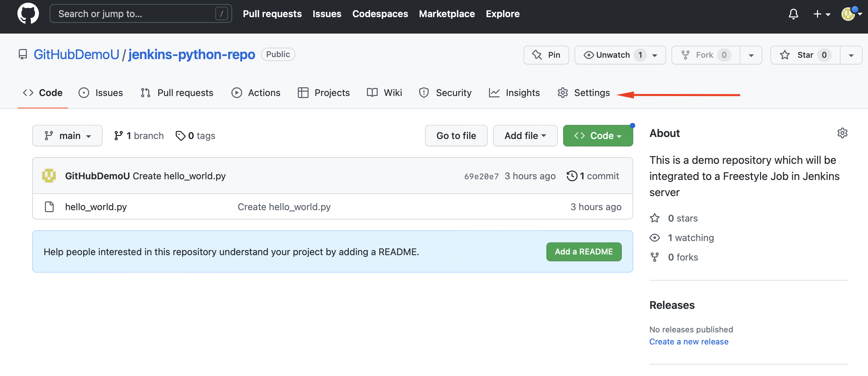Viewport: 868px width, 376px height.
Task: Open commit hash 69e20e7
Action: click(x=481, y=176)
